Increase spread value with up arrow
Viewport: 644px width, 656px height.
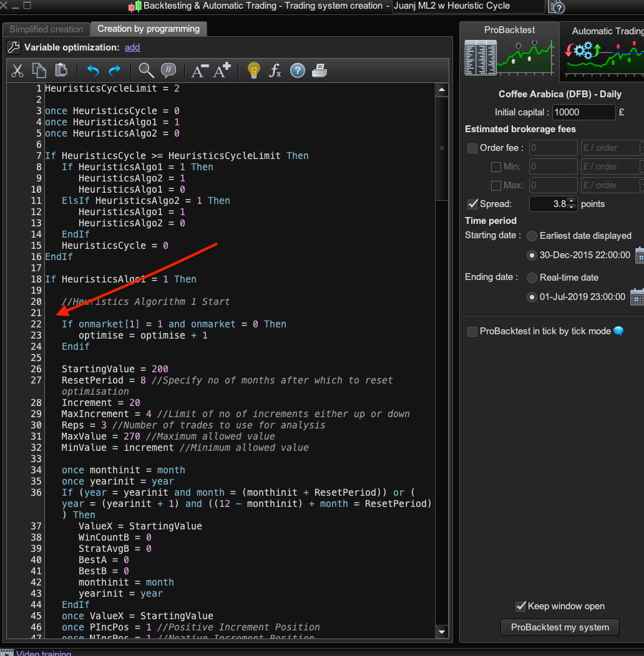pos(572,201)
